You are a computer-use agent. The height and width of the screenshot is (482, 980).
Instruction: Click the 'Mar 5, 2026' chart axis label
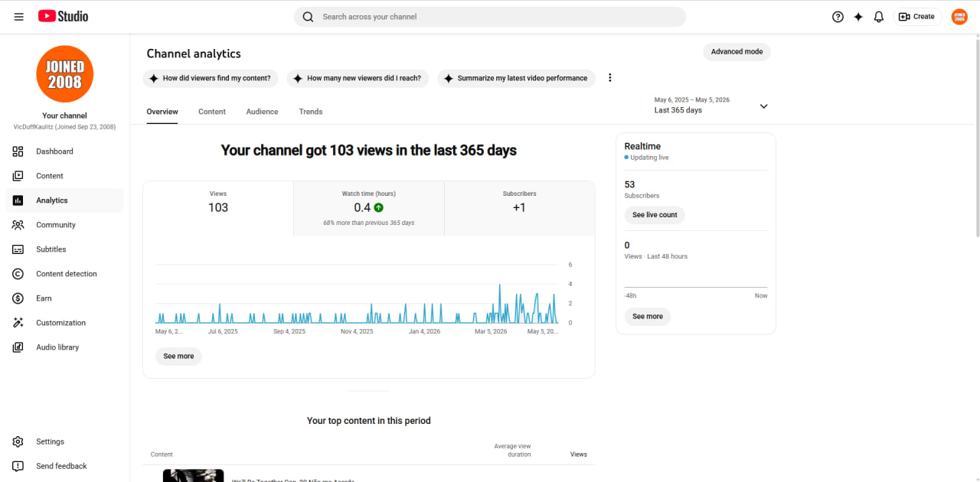pos(491,332)
